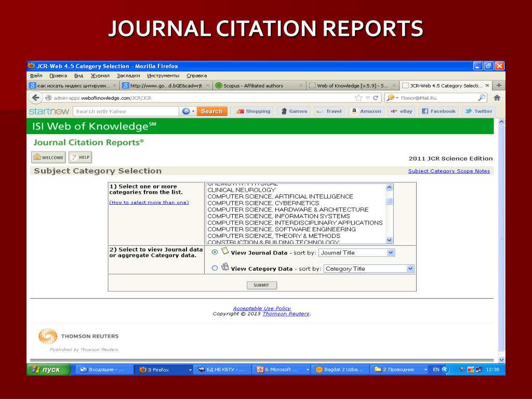Open new tab with plus button

pyautogui.click(x=498, y=85)
